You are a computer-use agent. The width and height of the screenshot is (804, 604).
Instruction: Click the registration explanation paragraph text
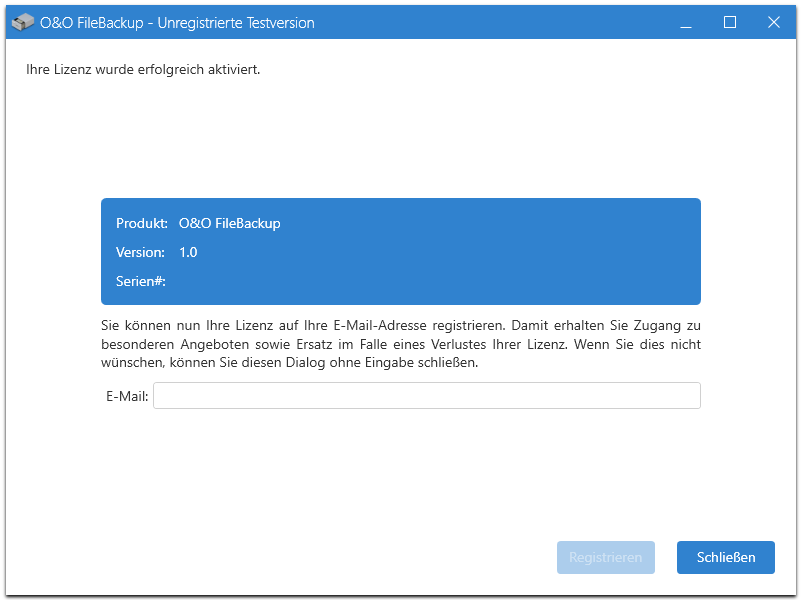click(x=400, y=344)
